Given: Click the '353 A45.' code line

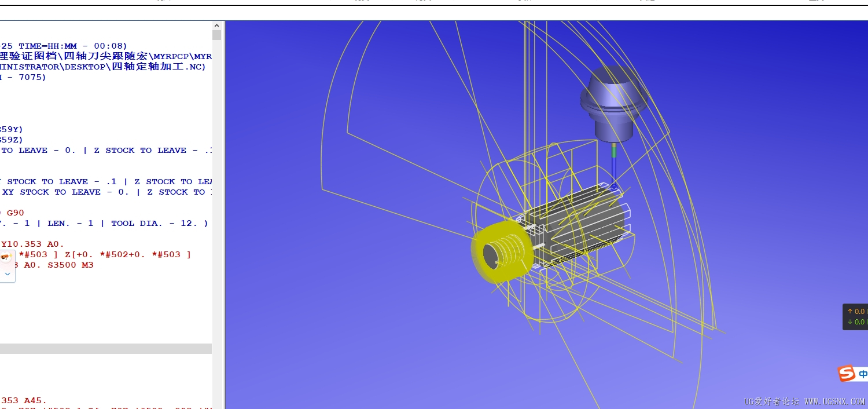Looking at the screenshot, I should (x=24, y=400).
